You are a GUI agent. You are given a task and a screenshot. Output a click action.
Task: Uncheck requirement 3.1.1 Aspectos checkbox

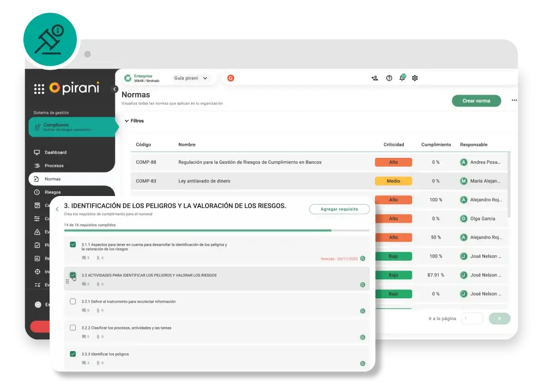click(x=73, y=245)
